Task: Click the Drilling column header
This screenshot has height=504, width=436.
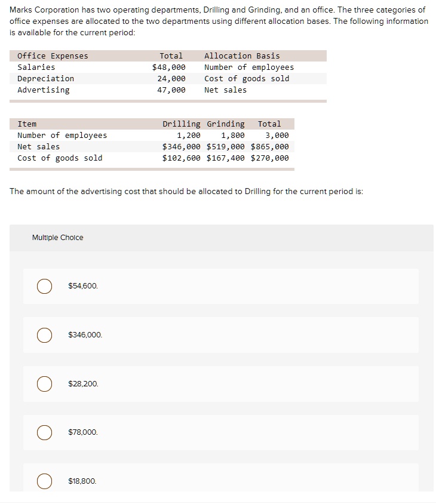Action: tap(182, 124)
